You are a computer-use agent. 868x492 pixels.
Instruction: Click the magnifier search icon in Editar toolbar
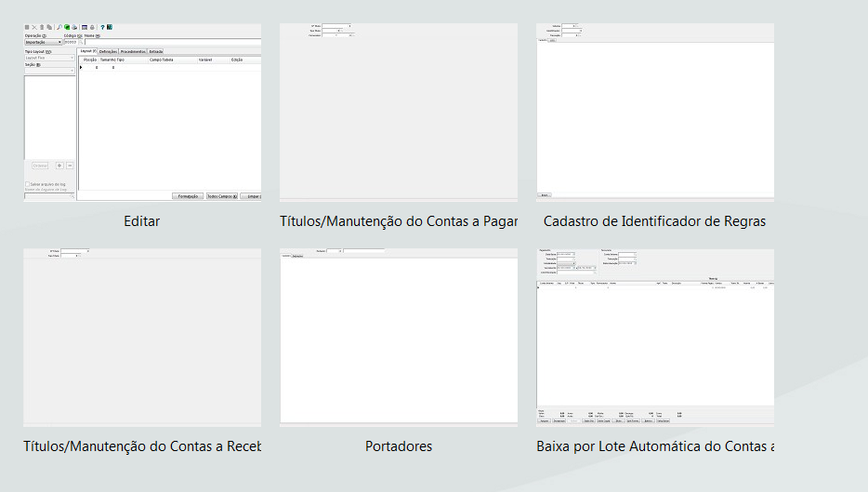(59, 27)
